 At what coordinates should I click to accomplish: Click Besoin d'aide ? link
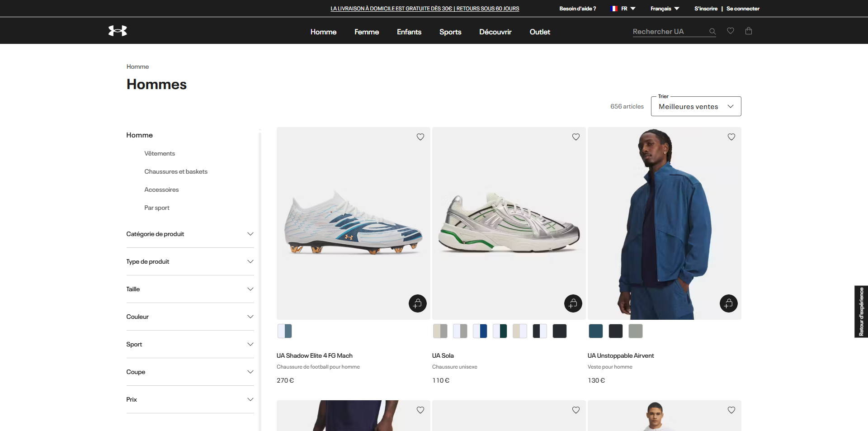pyautogui.click(x=578, y=9)
